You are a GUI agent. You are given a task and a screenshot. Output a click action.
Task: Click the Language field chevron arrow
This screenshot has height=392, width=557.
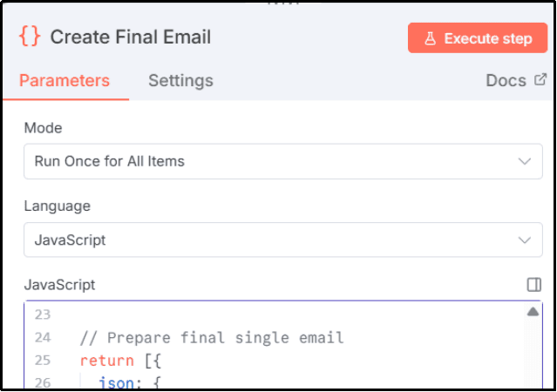[x=524, y=240]
